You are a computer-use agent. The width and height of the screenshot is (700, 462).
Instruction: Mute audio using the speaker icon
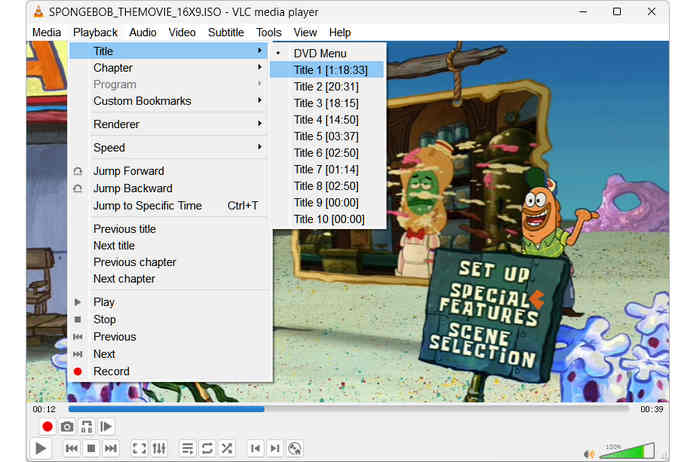(589, 454)
